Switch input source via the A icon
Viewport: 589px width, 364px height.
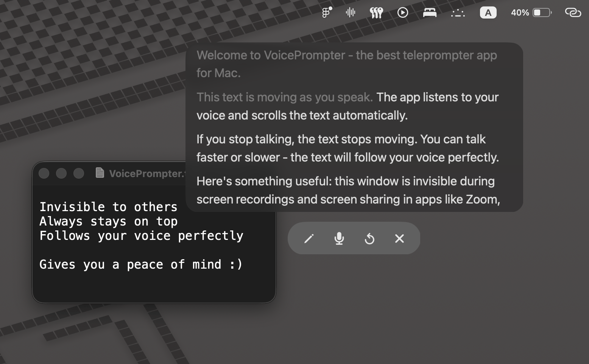point(488,12)
